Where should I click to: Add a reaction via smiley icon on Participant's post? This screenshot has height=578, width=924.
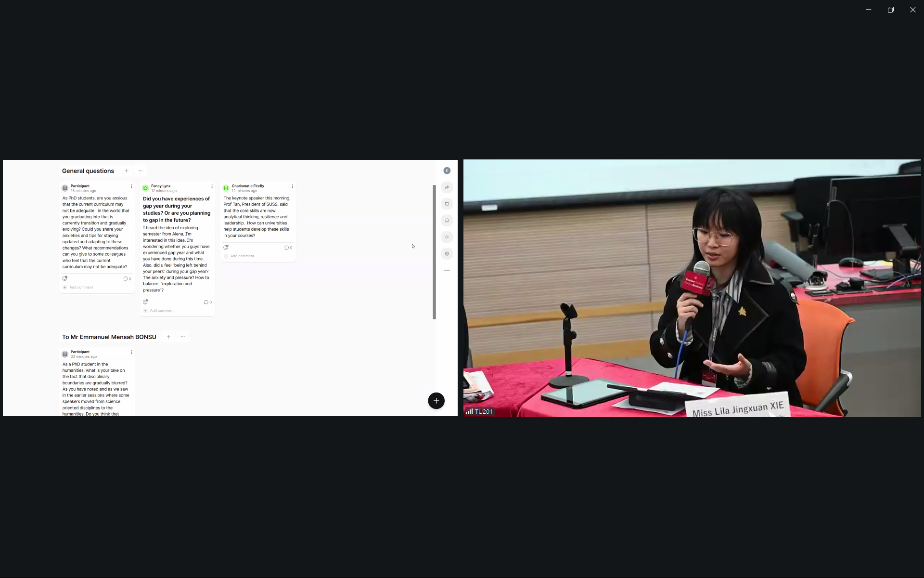65,278
